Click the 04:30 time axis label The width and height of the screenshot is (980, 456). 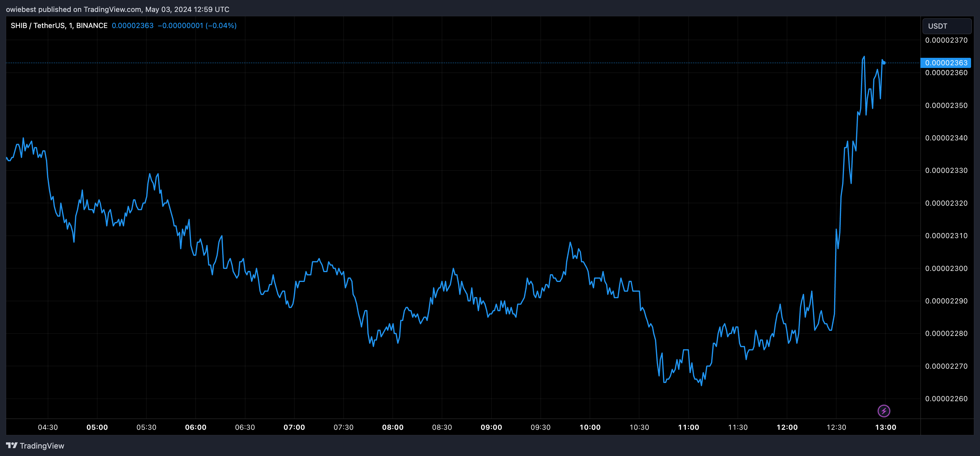48,427
